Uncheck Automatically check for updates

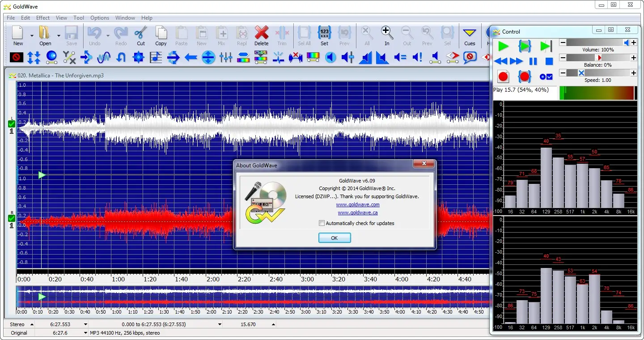point(322,223)
